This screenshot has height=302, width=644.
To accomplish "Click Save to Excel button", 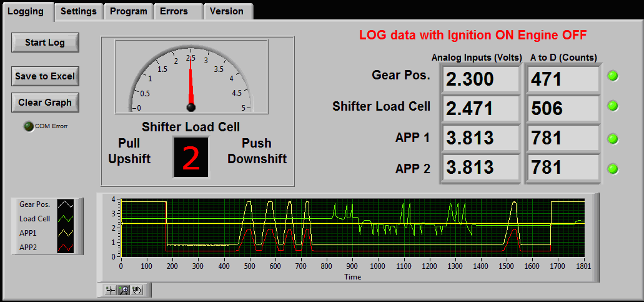I will (45, 76).
